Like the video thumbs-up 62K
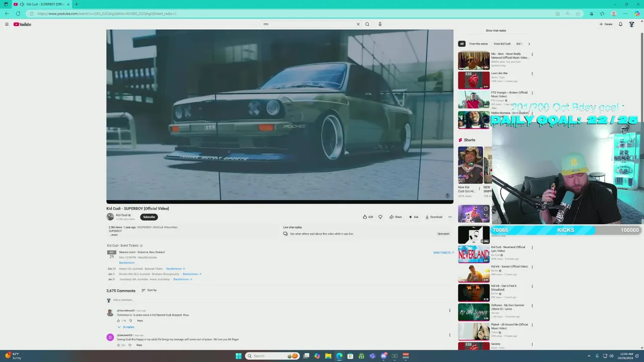644x362 pixels. (368, 217)
